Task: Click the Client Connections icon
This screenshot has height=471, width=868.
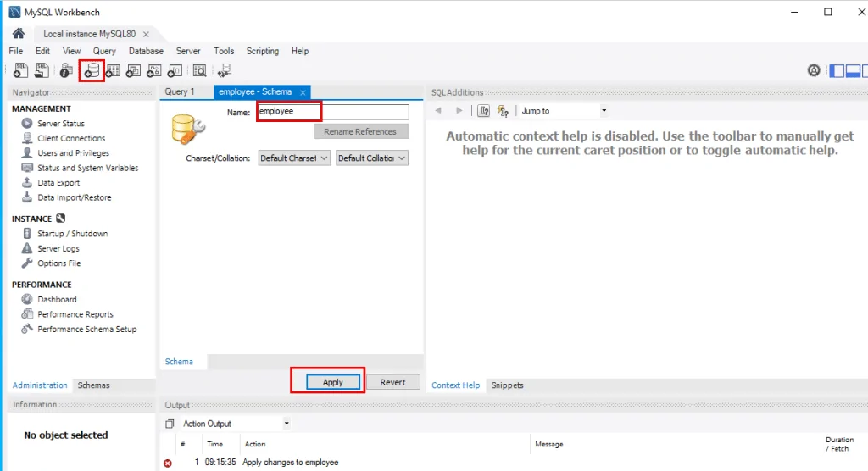Action: 26,138
